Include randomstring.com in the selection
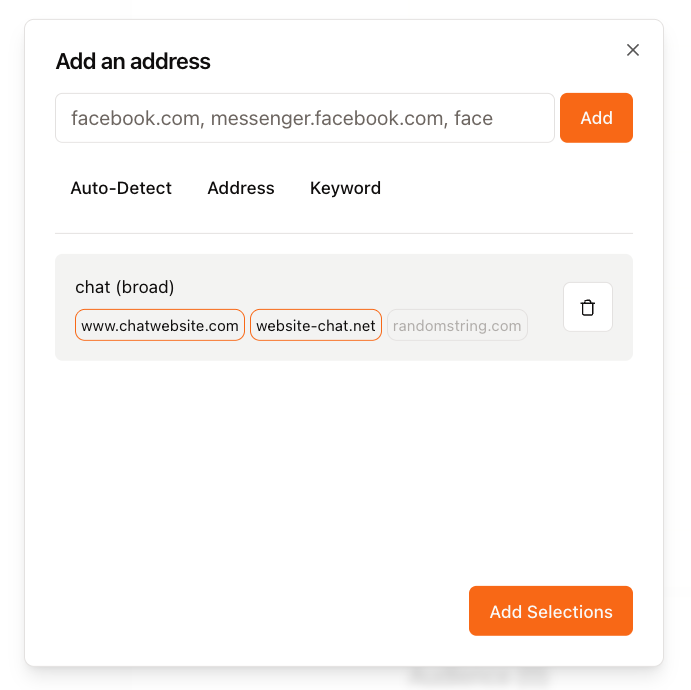Screen dimensions: 691x690 tap(457, 326)
